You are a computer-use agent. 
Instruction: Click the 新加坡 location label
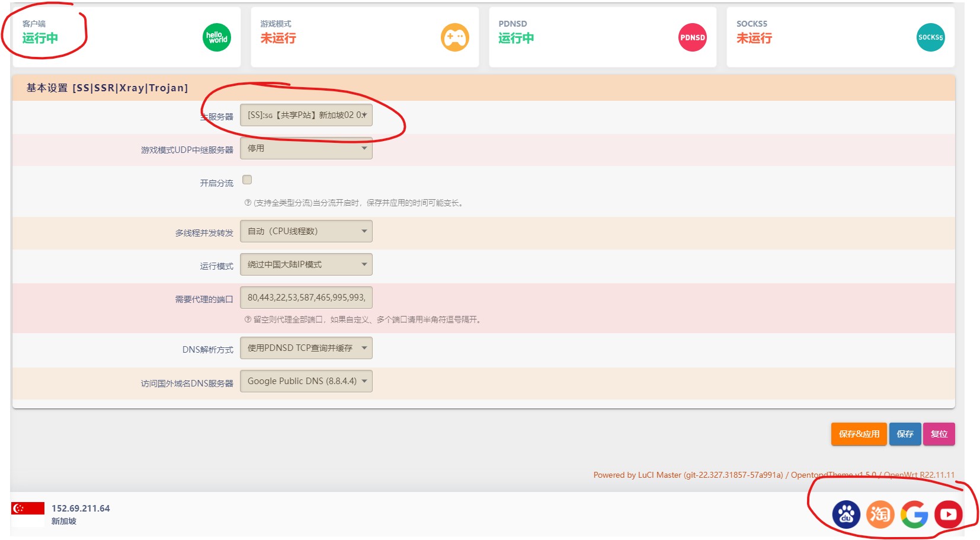coord(64,521)
